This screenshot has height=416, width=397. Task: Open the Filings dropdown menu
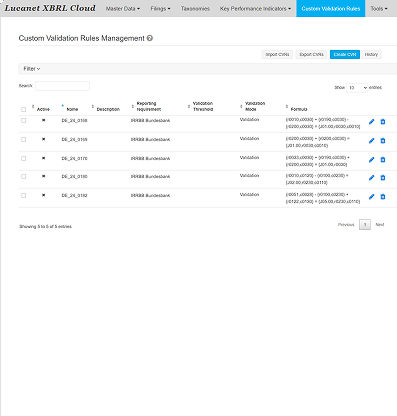(160, 9)
